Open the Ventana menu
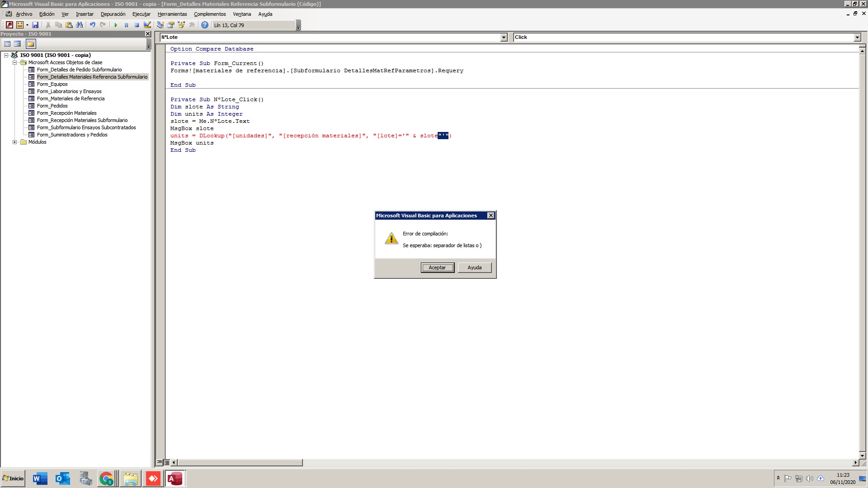868x488 pixels. [242, 14]
